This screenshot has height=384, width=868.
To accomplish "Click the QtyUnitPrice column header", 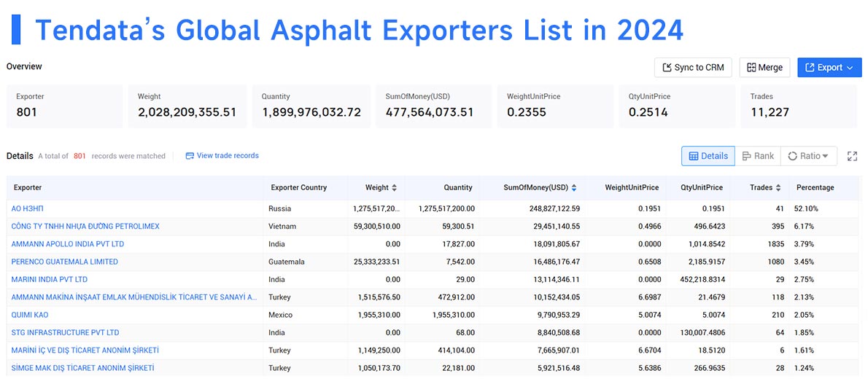I will tap(702, 187).
